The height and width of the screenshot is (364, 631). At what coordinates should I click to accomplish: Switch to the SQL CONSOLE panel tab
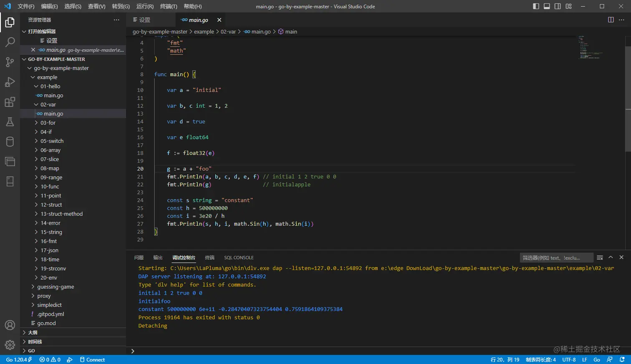click(x=239, y=258)
